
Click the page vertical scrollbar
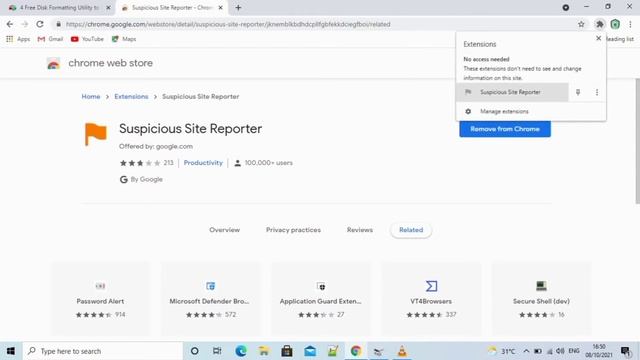tap(637, 141)
